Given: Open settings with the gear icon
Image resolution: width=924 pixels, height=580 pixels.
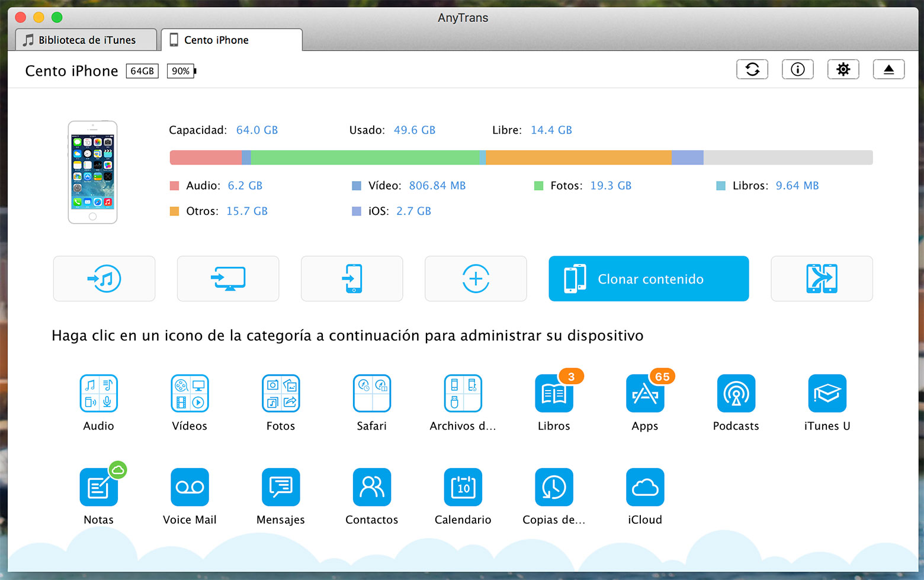Looking at the screenshot, I should (x=843, y=69).
